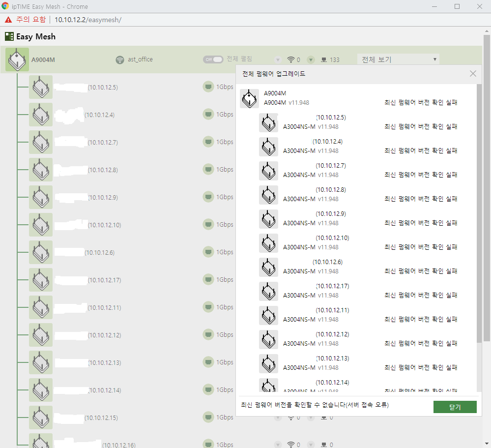
Task: Click Wi-Fi clients icon in A9004M header
Action: coord(291,60)
